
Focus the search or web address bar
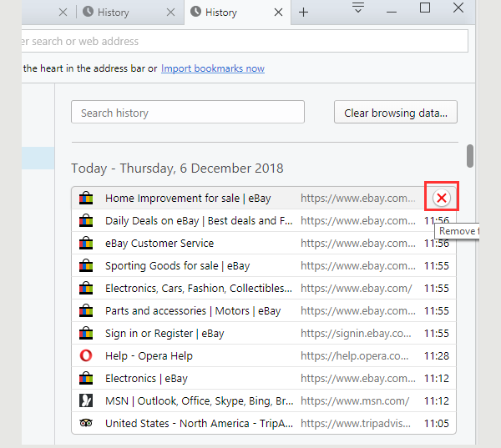pyautogui.click(x=245, y=41)
